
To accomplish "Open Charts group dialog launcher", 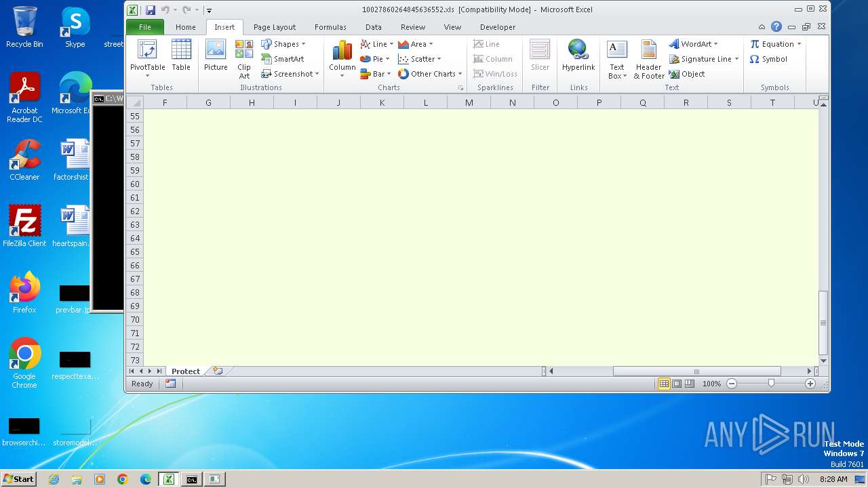I will (x=461, y=88).
